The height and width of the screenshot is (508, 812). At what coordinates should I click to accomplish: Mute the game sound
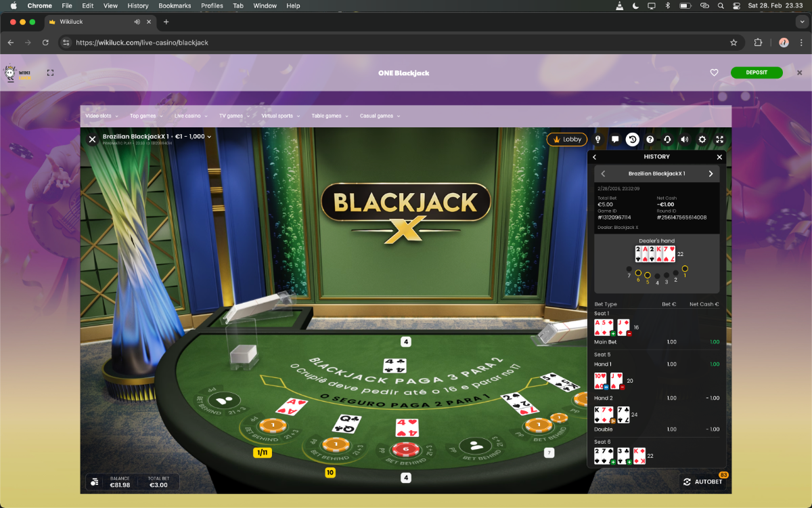coord(684,140)
